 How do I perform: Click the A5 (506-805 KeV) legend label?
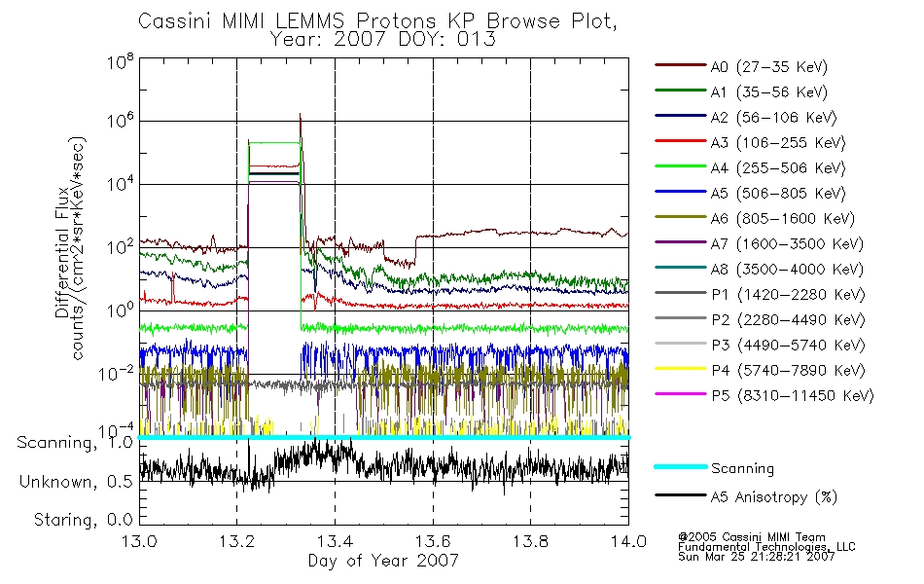(x=778, y=194)
